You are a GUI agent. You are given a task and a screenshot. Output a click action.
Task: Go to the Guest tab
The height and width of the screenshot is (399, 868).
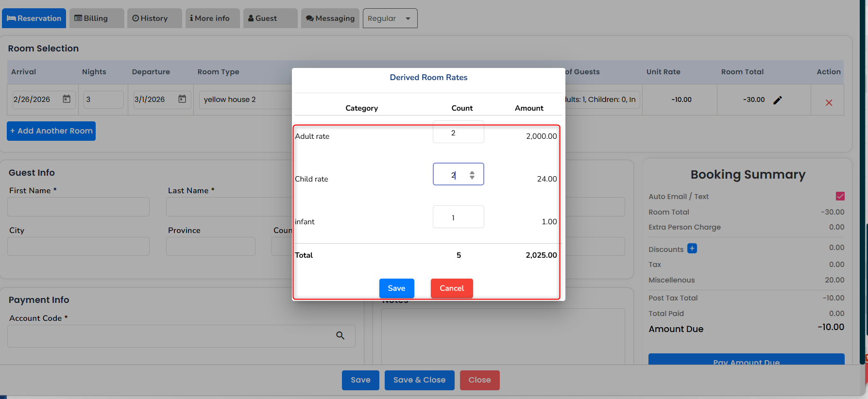tap(270, 18)
